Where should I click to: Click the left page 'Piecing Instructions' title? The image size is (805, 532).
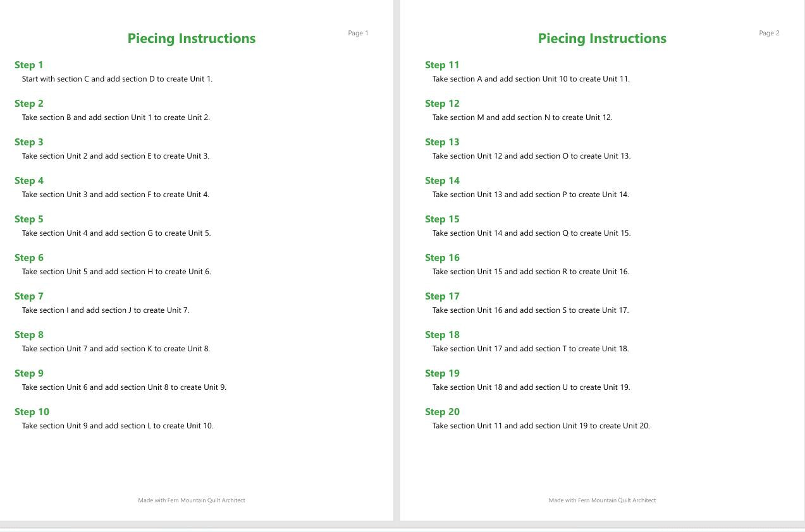[x=192, y=39]
